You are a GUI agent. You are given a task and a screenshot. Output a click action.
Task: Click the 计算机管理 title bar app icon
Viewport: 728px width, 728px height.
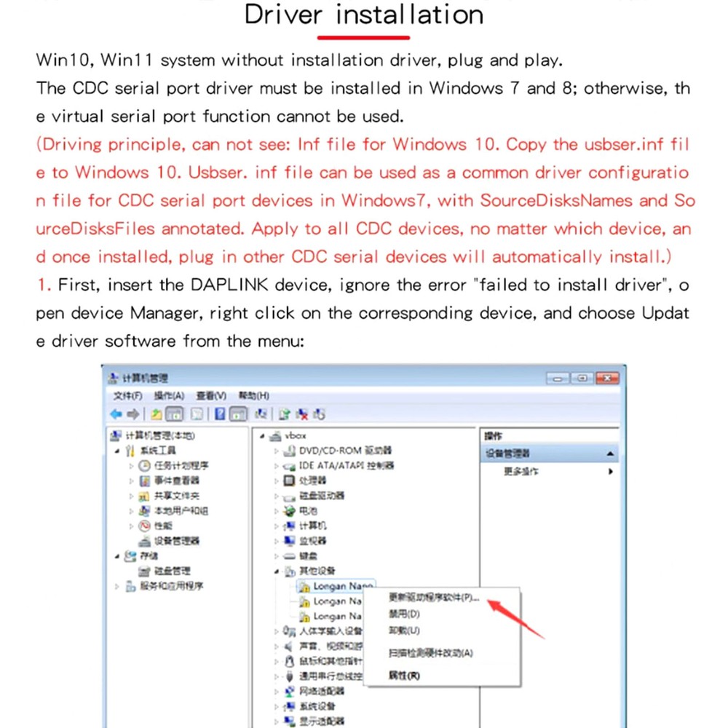point(113,378)
